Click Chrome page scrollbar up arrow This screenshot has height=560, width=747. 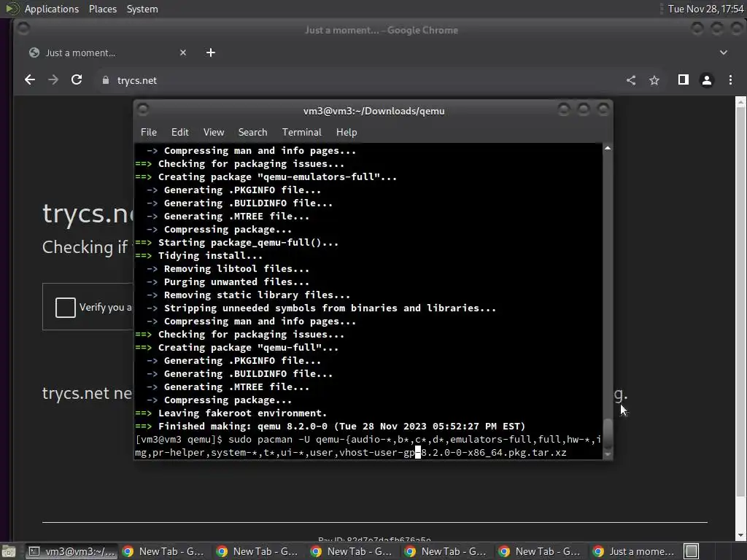[x=741, y=102]
